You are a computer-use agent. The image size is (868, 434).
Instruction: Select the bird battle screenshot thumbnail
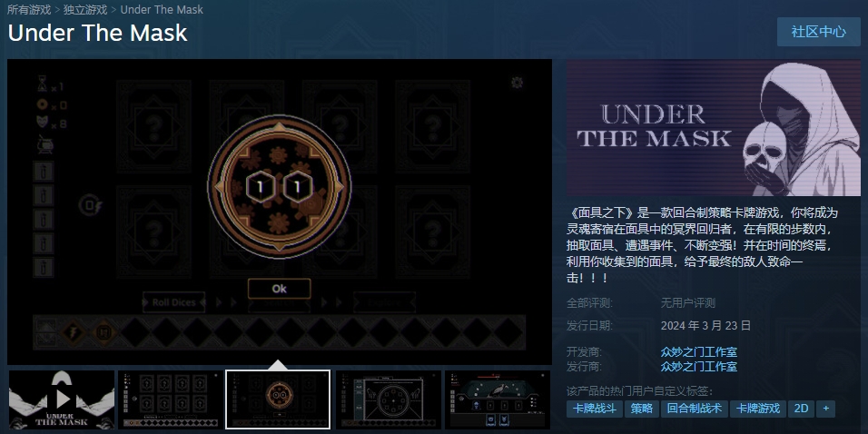(498, 399)
